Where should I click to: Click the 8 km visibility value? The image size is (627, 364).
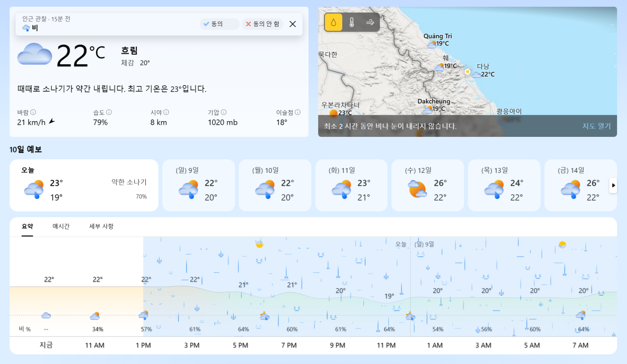159,122
